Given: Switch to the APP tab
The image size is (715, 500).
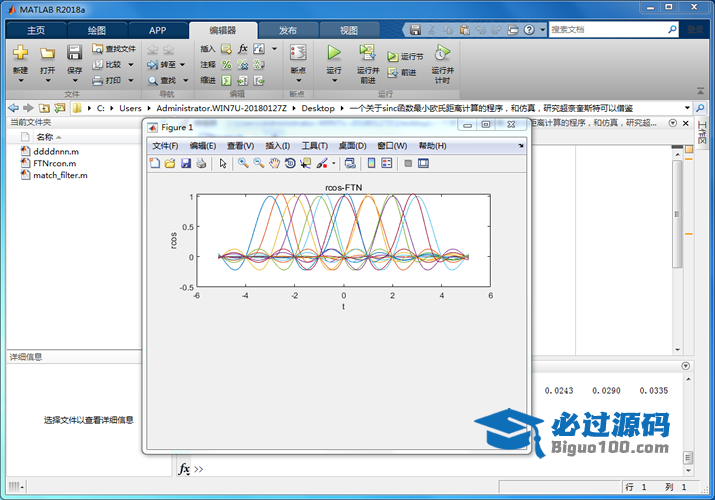Looking at the screenshot, I should point(157,30).
